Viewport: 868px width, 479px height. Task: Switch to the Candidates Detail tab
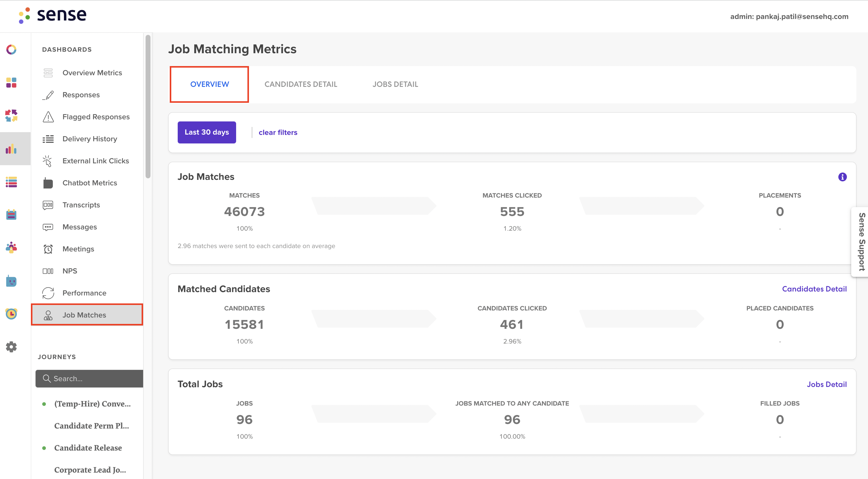click(x=301, y=84)
